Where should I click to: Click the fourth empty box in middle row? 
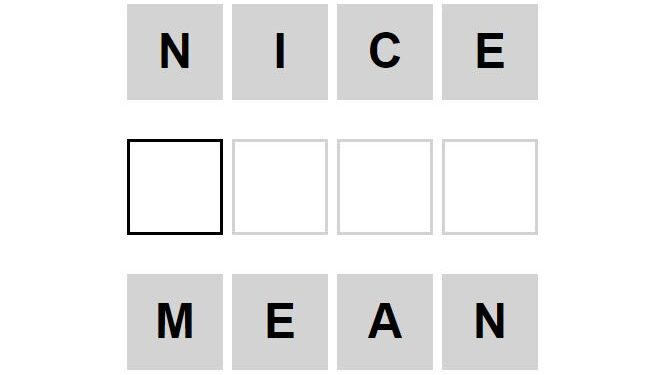point(490,187)
